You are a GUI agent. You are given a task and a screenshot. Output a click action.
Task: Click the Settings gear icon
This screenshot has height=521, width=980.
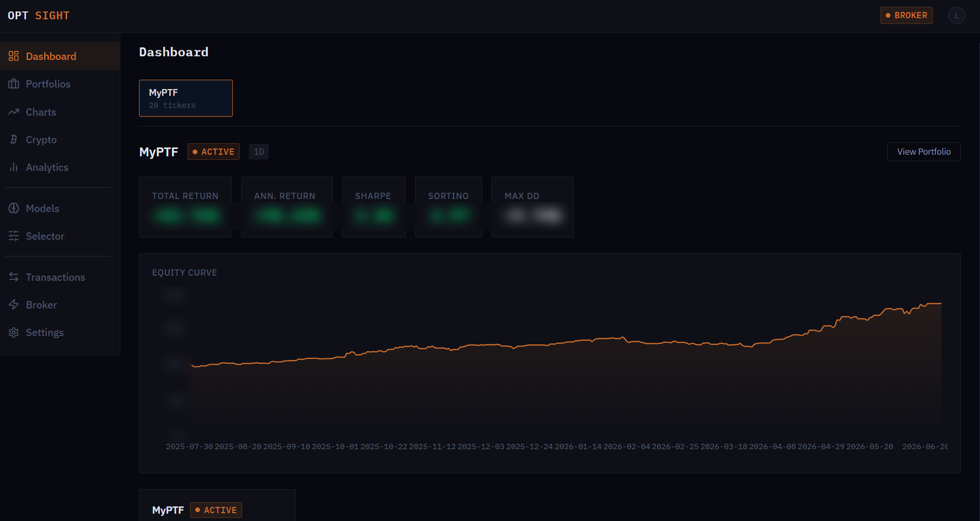click(x=13, y=332)
